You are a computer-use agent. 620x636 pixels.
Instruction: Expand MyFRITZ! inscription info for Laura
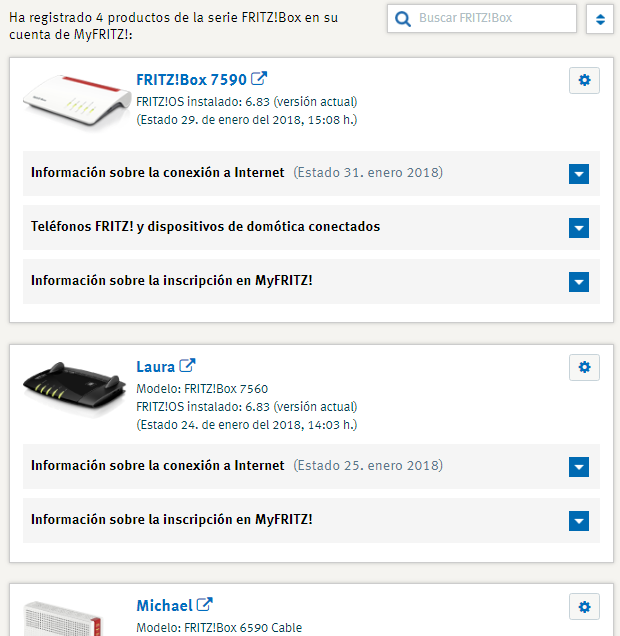coord(579,521)
